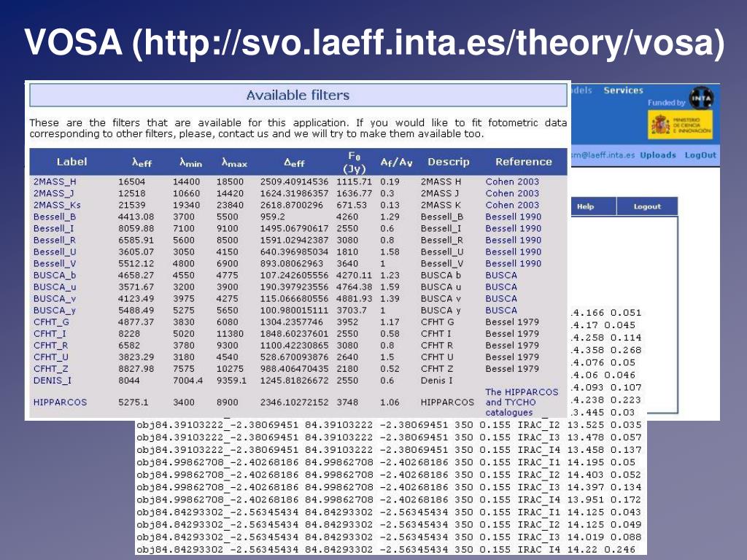Open the Help tab

coord(585,206)
